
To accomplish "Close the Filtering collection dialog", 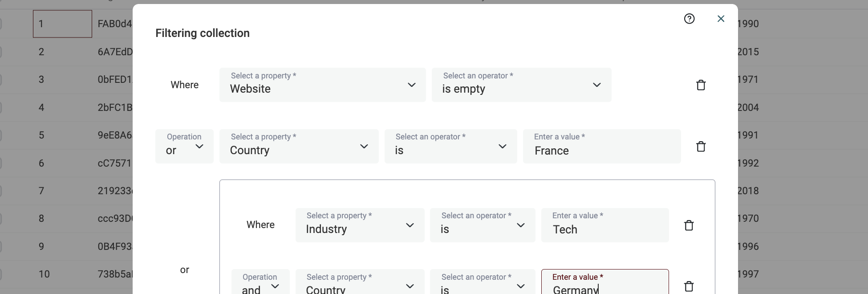I will [721, 19].
